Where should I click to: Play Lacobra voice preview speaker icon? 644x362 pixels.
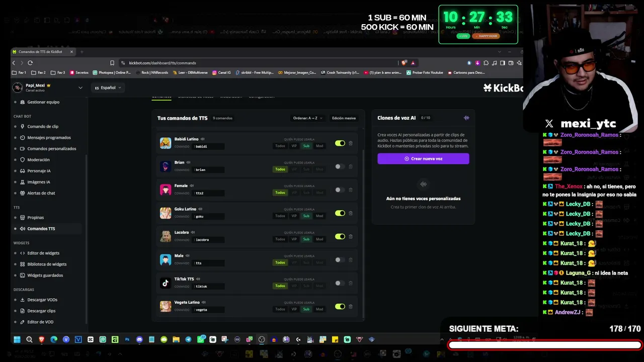[193, 232]
